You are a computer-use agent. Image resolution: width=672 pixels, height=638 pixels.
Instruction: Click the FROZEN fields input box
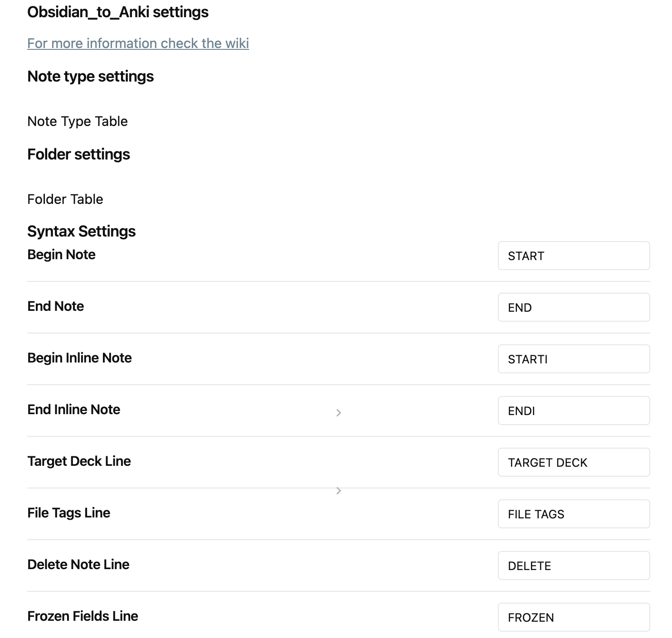point(573,617)
